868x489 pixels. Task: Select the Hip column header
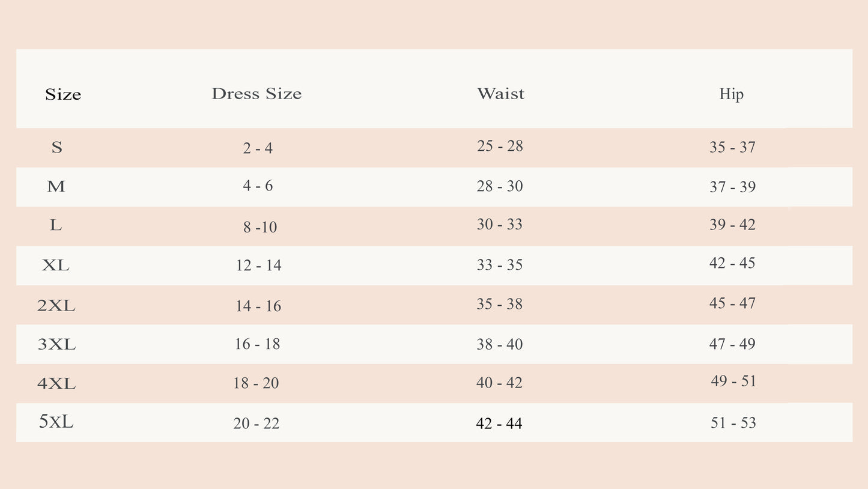click(731, 94)
